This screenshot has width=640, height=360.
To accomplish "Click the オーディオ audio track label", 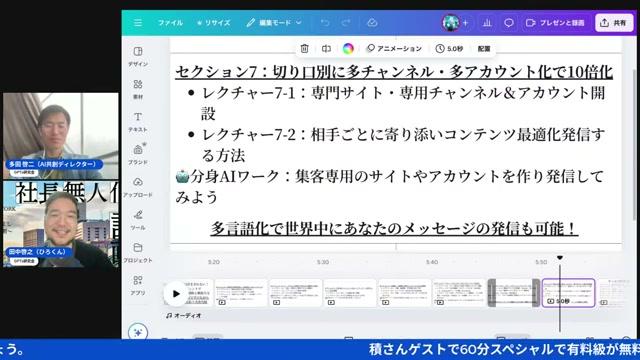I will pos(184,316).
